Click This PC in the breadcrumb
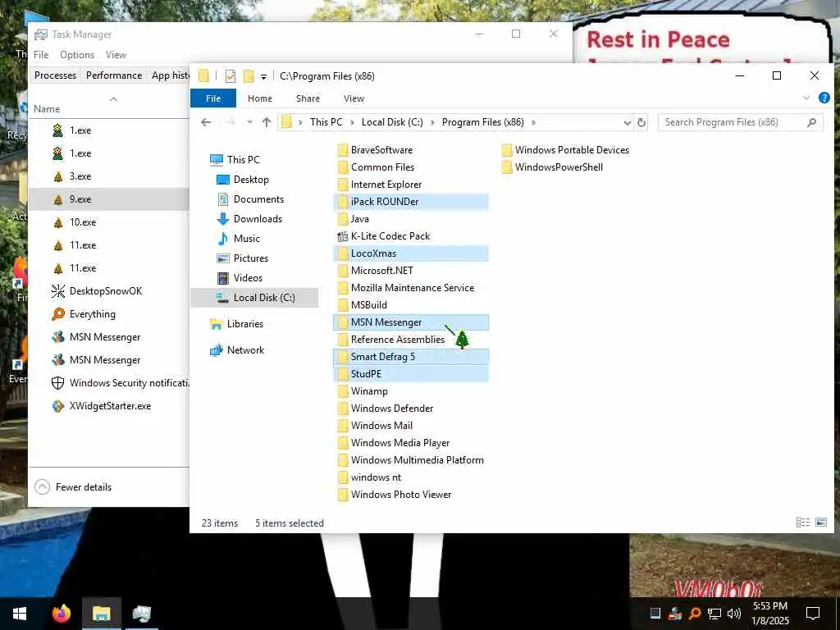Screen dimensions: 840x630 (326, 123)
